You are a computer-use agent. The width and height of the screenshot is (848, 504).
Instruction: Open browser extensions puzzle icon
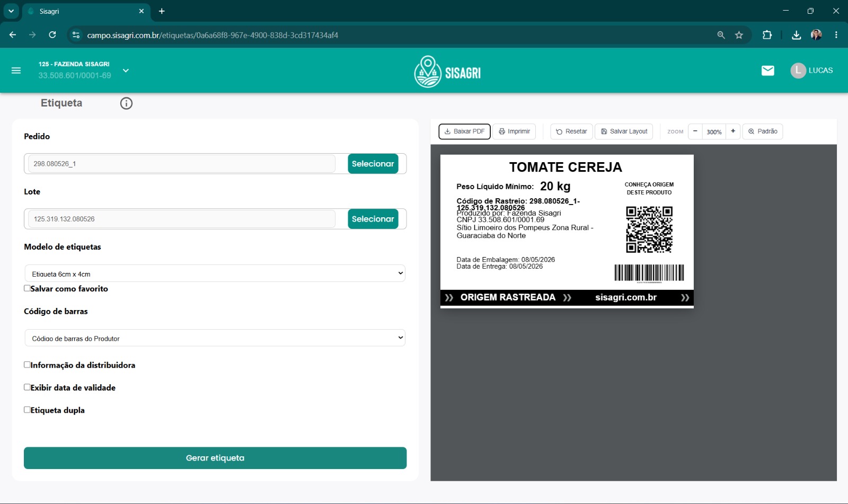pyautogui.click(x=767, y=35)
